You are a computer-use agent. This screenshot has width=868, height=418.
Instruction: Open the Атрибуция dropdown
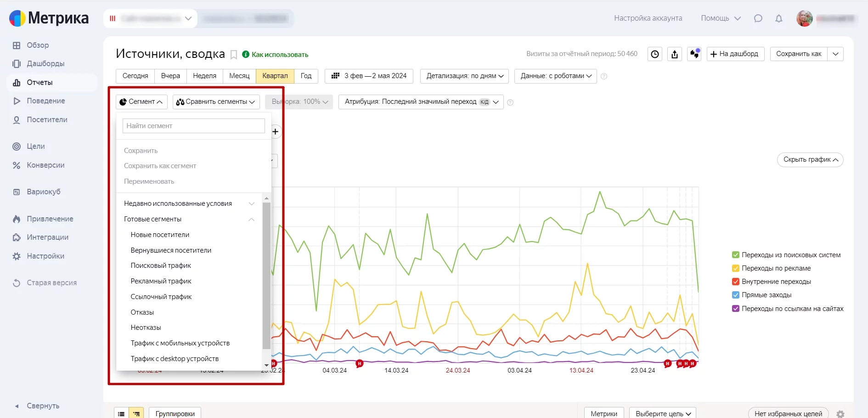[421, 102]
